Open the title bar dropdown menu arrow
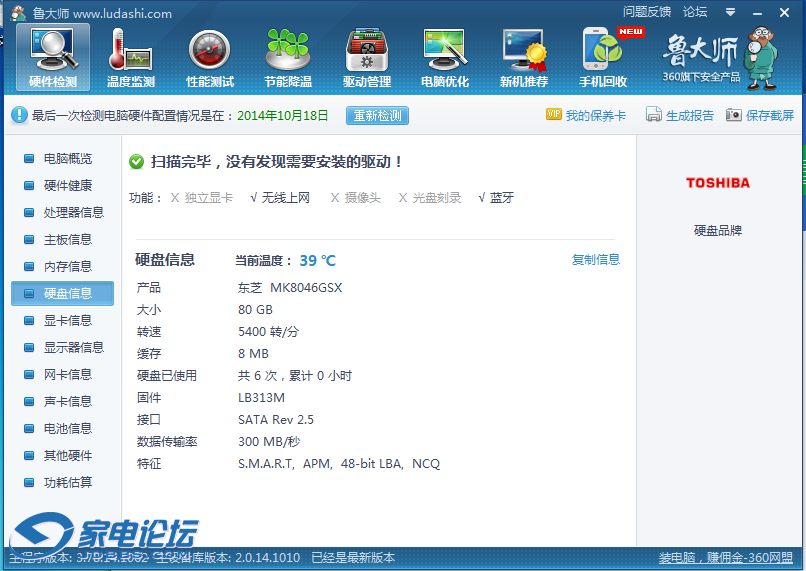 (x=730, y=12)
